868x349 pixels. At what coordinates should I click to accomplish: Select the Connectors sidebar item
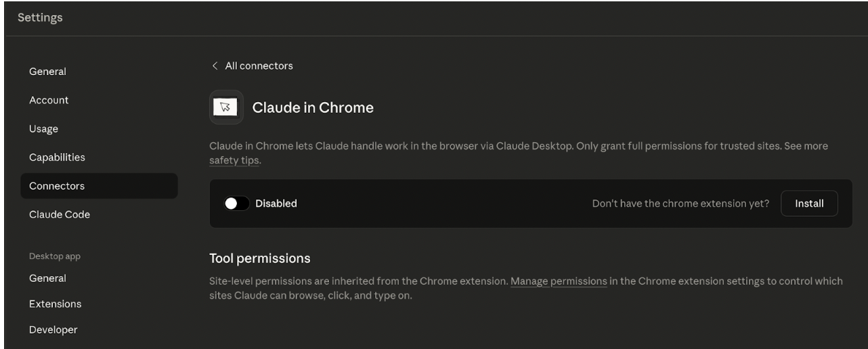pos(57,186)
